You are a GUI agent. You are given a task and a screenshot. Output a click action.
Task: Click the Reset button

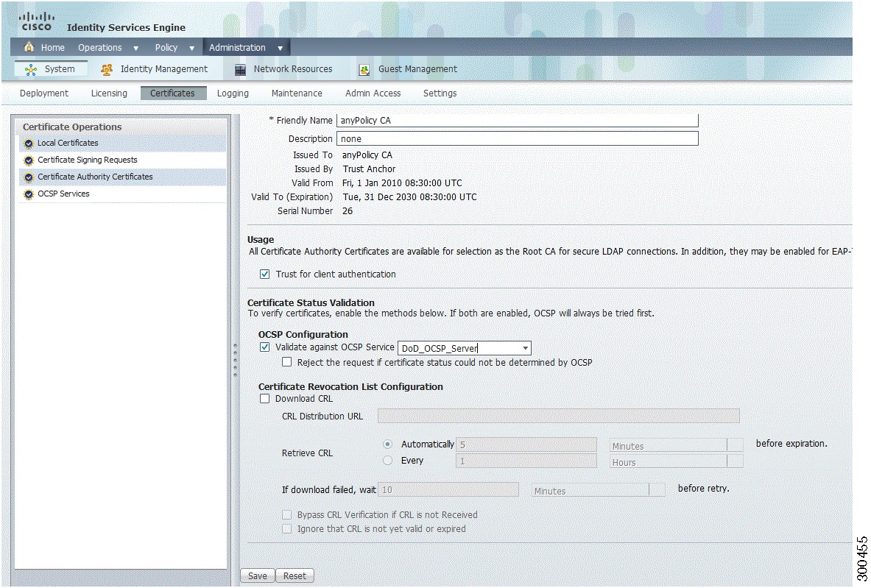point(295,575)
